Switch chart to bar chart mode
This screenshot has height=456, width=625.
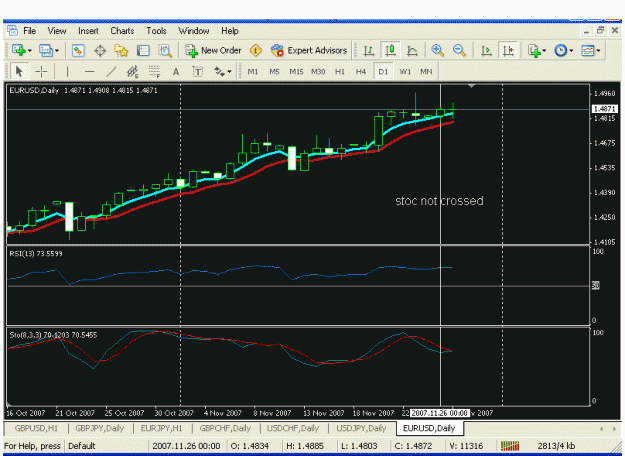pos(369,51)
